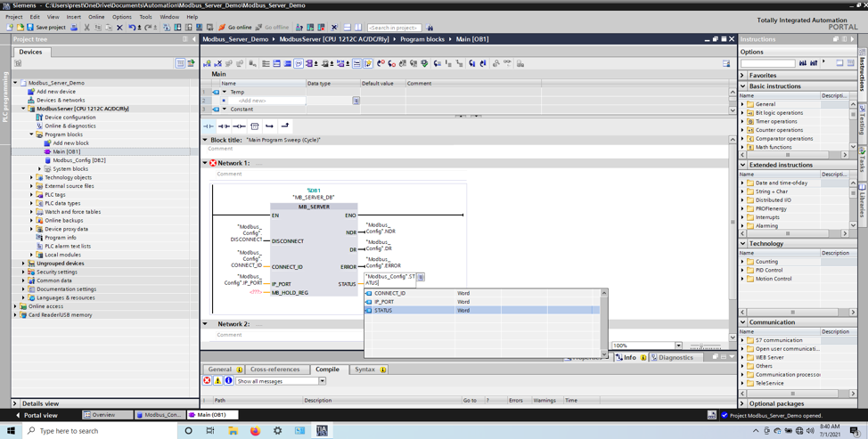This screenshot has height=439, width=868.
Task: Insert an empty box instruction
Action: click(x=255, y=126)
